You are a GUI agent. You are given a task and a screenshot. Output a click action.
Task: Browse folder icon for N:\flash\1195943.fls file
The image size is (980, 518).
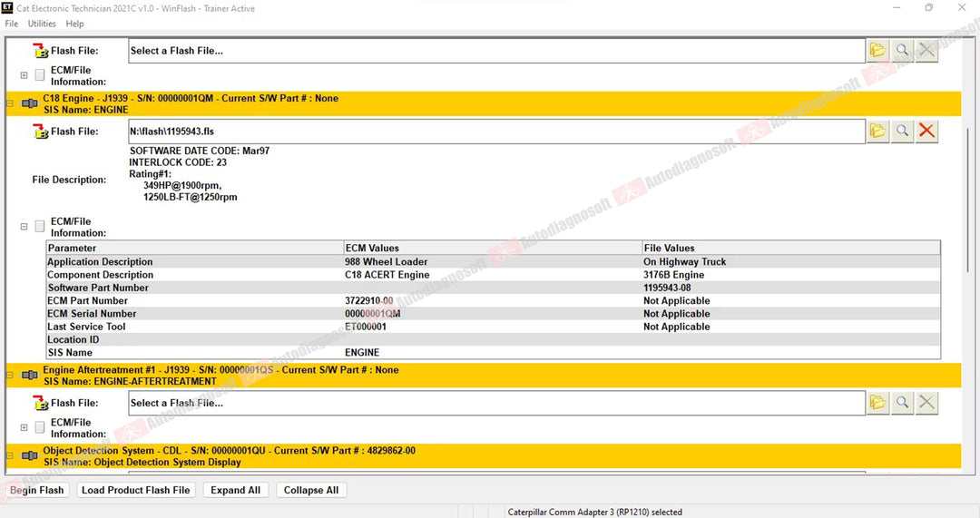(x=877, y=131)
